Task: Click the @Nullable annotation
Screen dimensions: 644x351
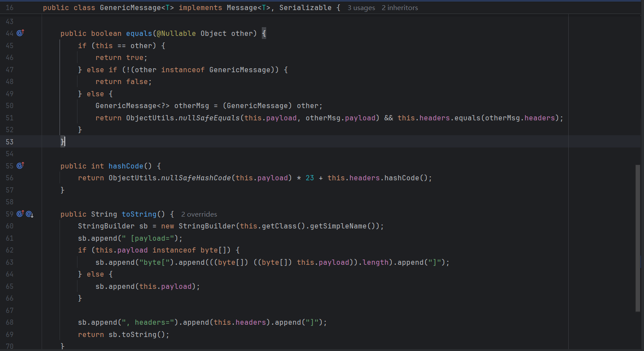Action: point(176,33)
